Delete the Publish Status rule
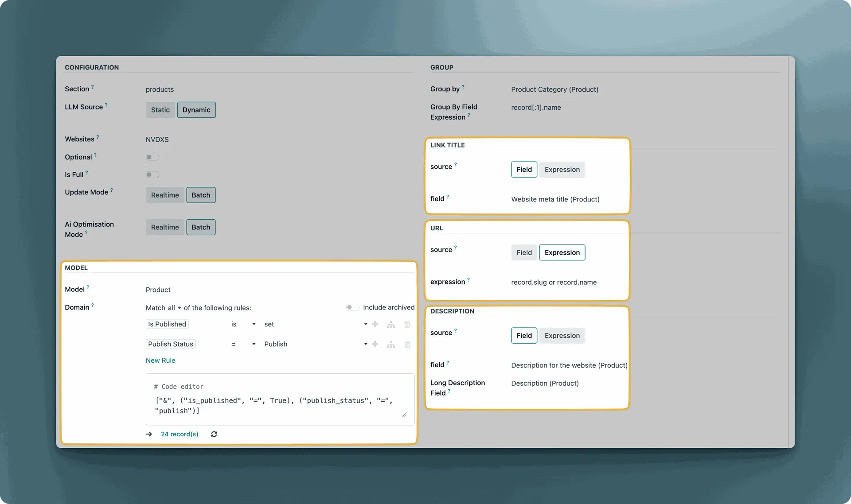The height and width of the screenshot is (504, 851). (407, 344)
